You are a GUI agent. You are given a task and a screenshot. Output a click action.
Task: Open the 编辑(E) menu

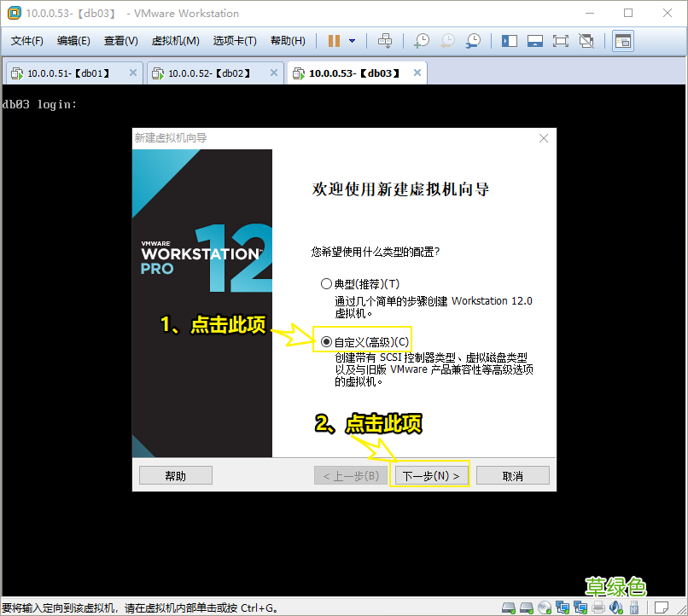(73, 41)
